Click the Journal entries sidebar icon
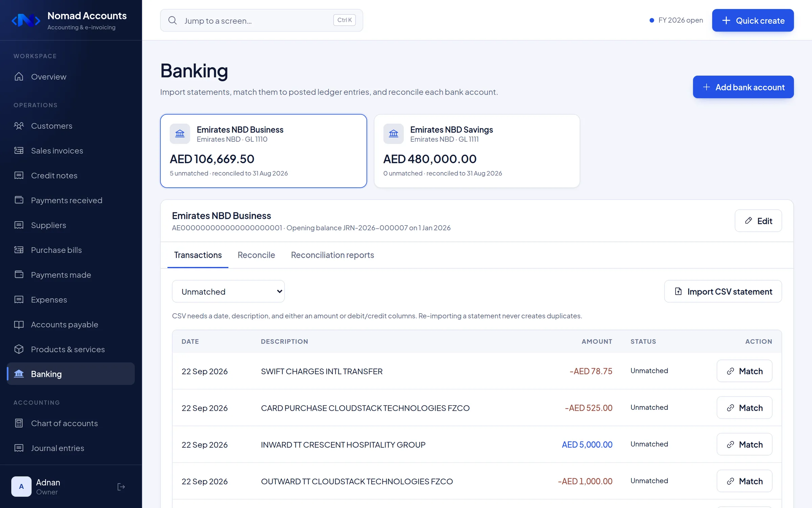This screenshot has height=508, width=812. click(19, 448)
